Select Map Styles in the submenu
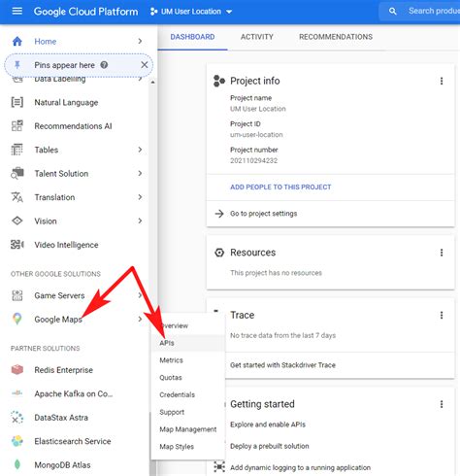This screenshot has height=476, width=460. pyautogui.click(x=188, y=447)
